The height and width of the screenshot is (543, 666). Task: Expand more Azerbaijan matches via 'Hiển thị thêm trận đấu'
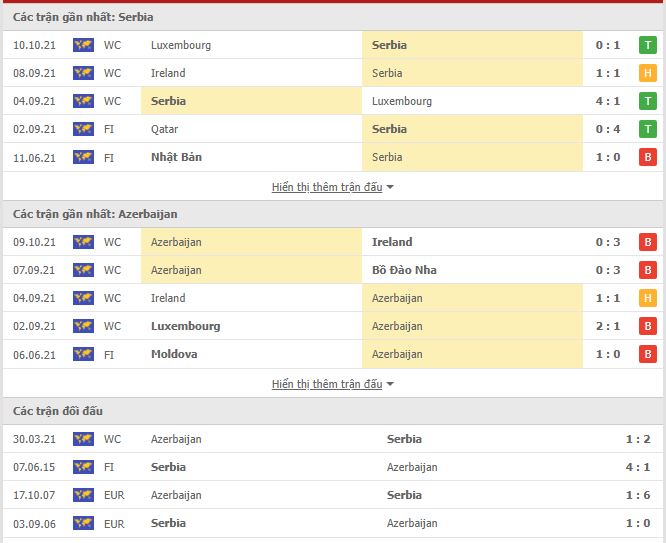point(327,384)
